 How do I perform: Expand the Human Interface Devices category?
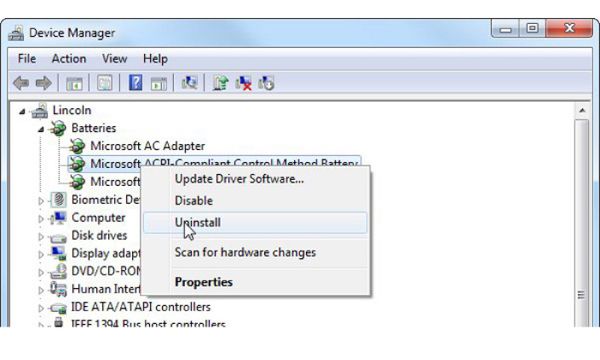(41, 290)
